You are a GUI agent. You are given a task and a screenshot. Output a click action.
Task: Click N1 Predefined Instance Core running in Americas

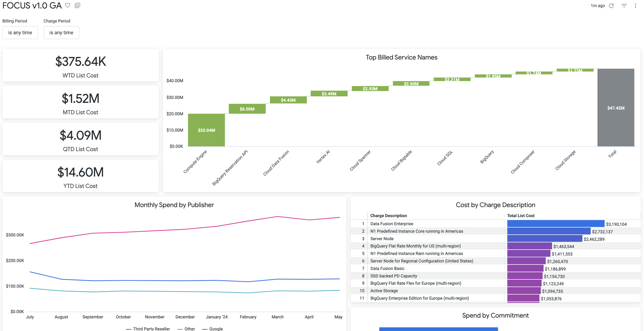click(x=417, y=231)
